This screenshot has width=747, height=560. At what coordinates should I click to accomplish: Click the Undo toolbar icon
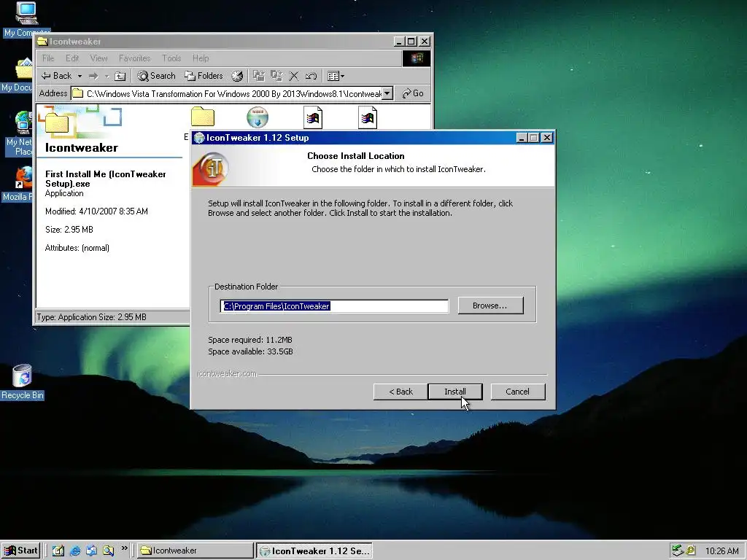(311, 76)
